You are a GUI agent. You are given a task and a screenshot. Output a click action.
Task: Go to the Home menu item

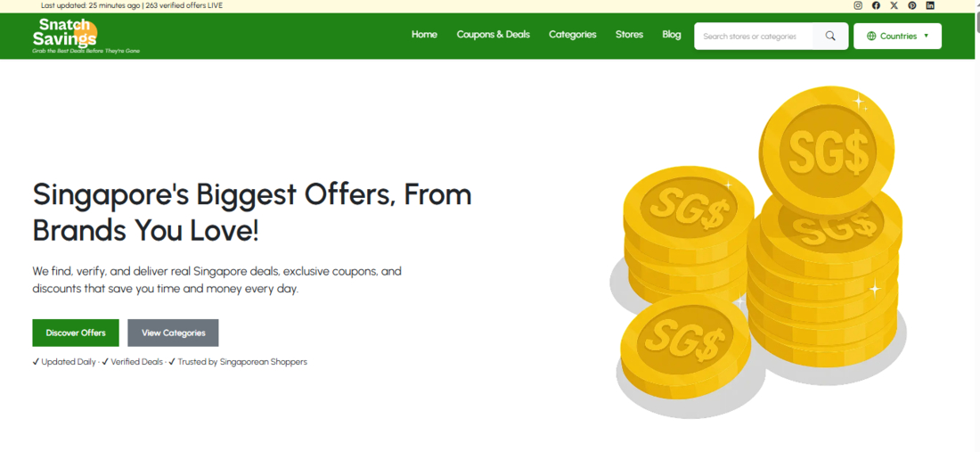click(x=424, y=35)
